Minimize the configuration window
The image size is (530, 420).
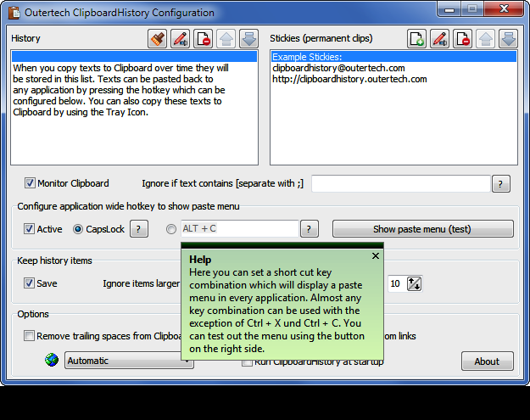449,9
